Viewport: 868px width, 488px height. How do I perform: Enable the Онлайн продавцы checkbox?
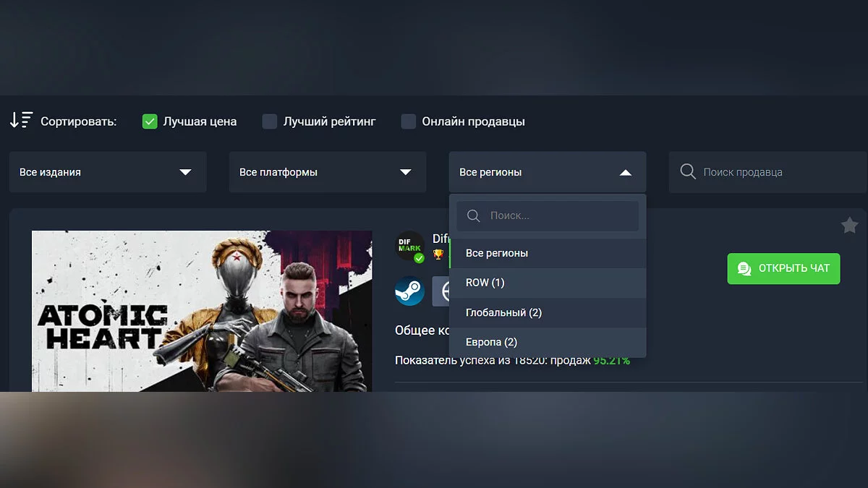point(409,121)
